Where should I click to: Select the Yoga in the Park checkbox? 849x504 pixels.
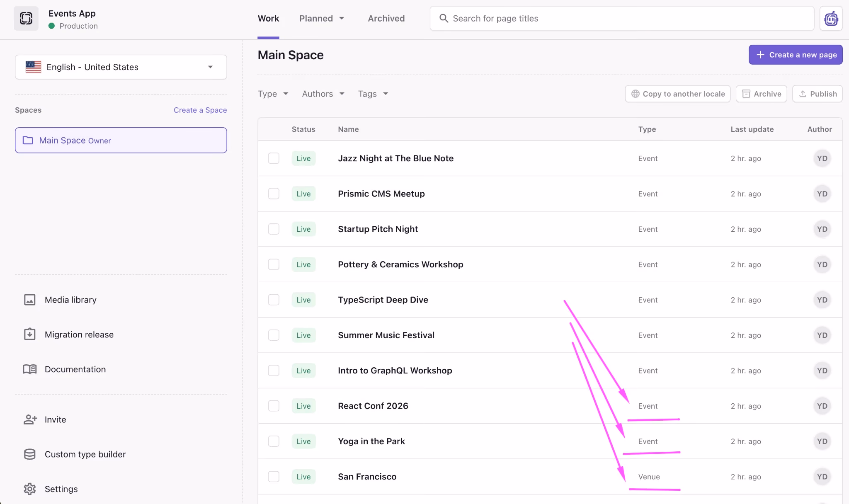274,441
